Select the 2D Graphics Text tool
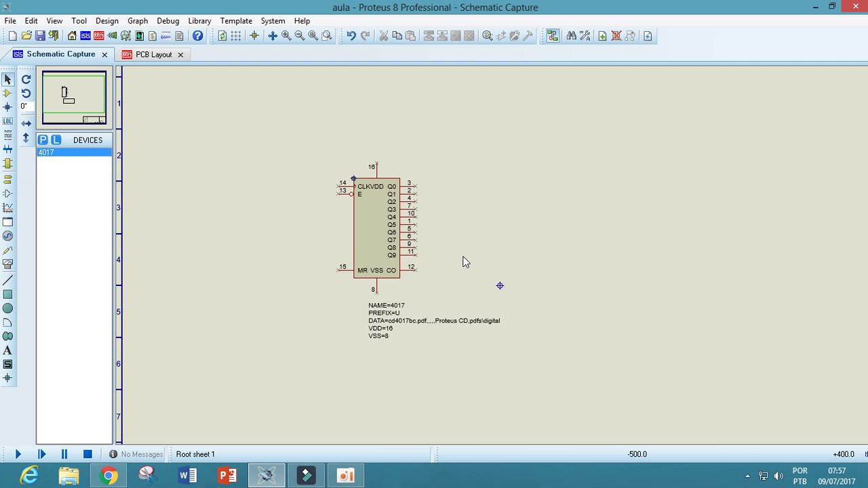 [x=8, y=350]
